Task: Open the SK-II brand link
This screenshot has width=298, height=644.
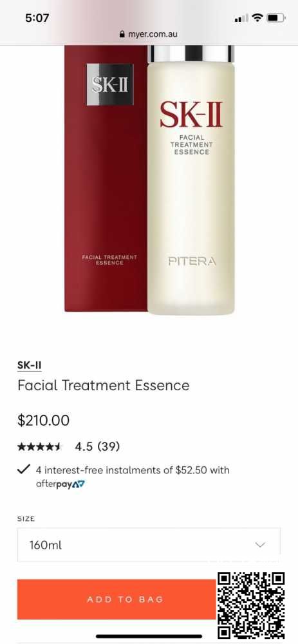Action: 29,365
